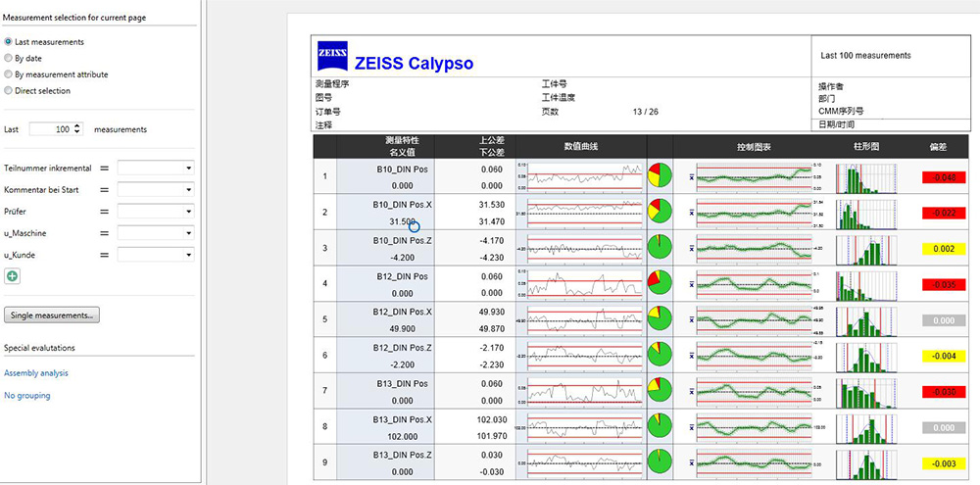Click the ZEISS Calypso title text
Screen dimensions: 980x485
(x=414, y=63)
